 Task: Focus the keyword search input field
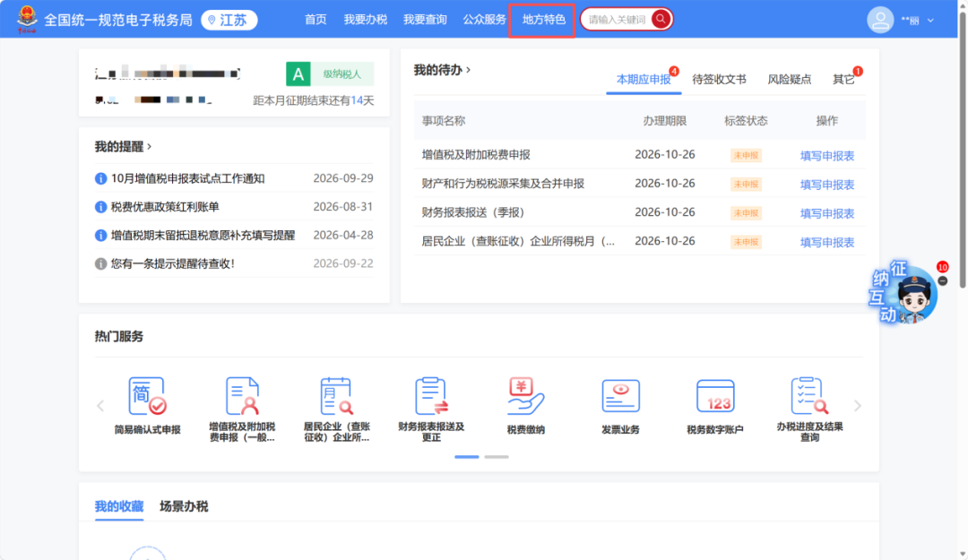[x=617, y=20]
